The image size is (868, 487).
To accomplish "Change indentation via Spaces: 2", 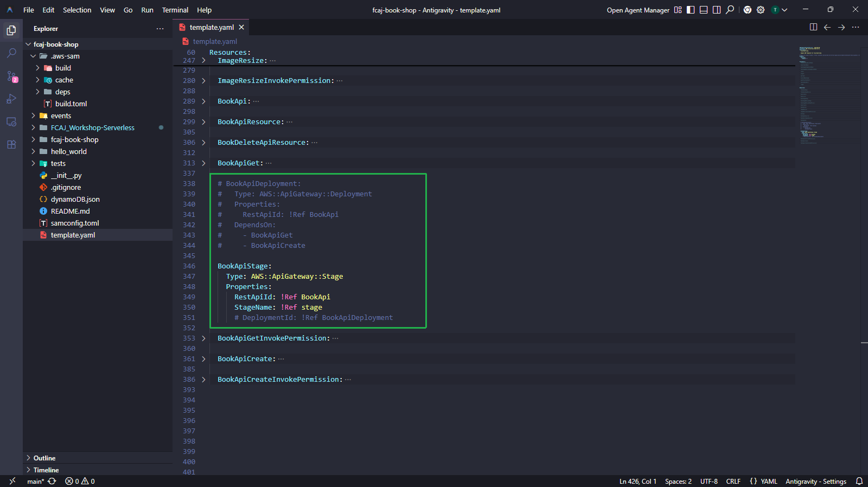I will [x=678, y=481].
